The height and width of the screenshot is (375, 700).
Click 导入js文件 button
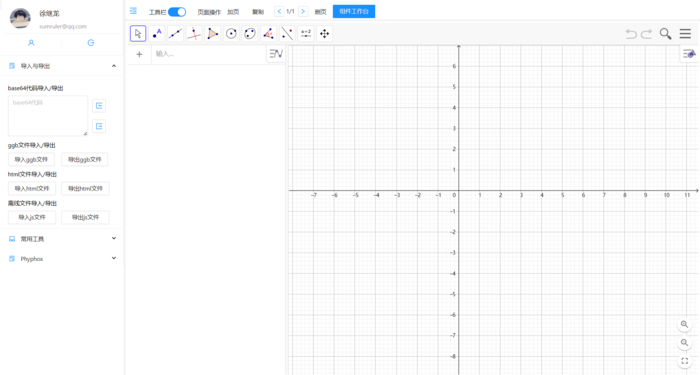pos(32,217)
